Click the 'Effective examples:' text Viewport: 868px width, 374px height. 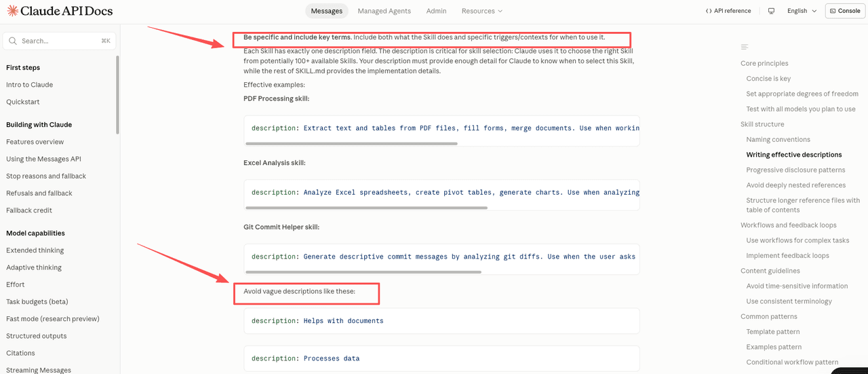tap(274, 85)
